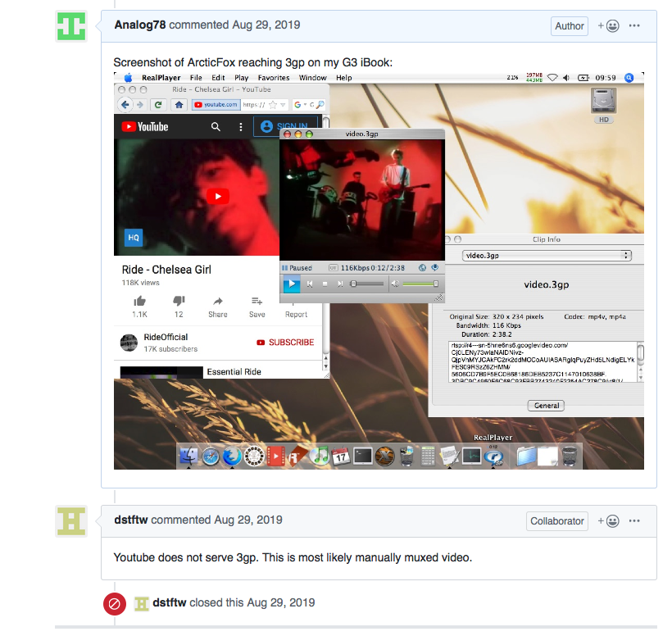Viewport: 672px width, 636px height.
Task: Click the browser search magnifier icon
Action: (320, 105)
